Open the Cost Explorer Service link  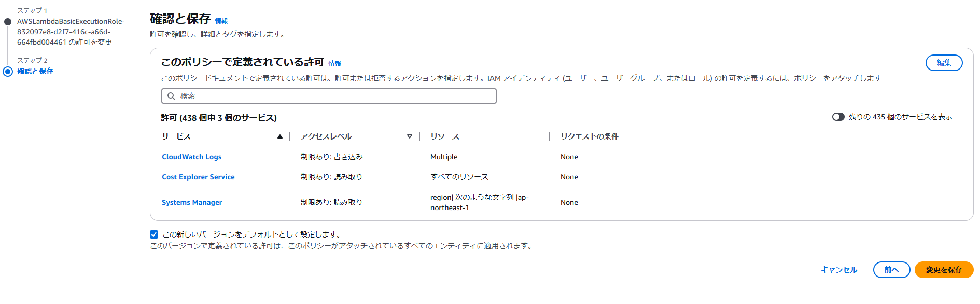tap(198, 177)
